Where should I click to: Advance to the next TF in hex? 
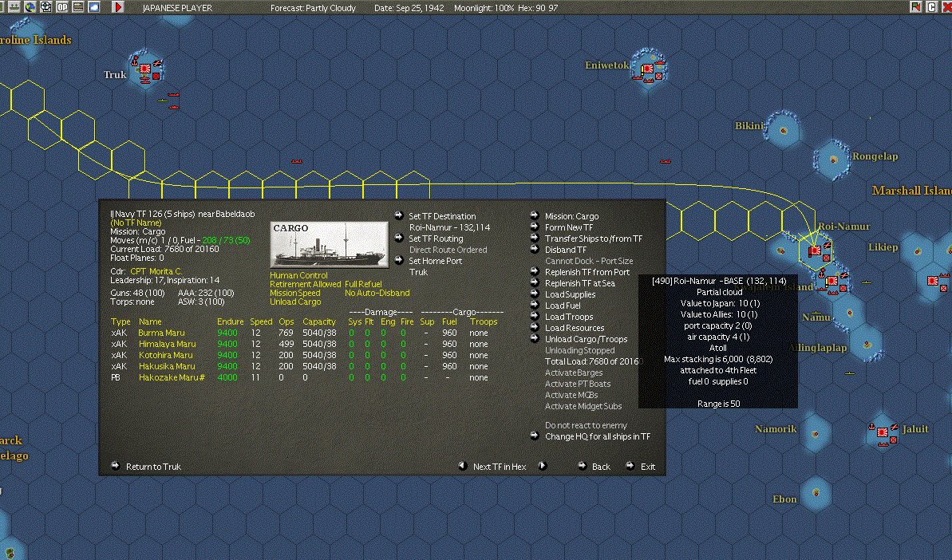tap(542, 466)
